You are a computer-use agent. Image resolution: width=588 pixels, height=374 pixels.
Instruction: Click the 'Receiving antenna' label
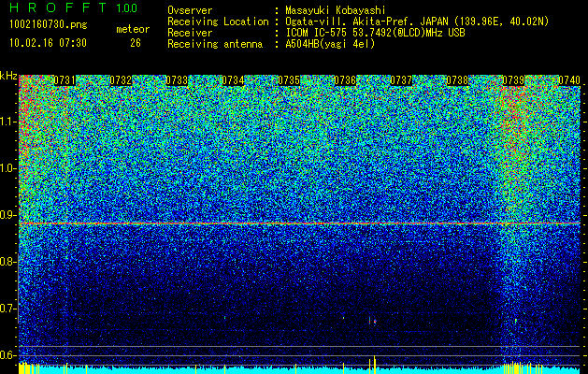215,44
